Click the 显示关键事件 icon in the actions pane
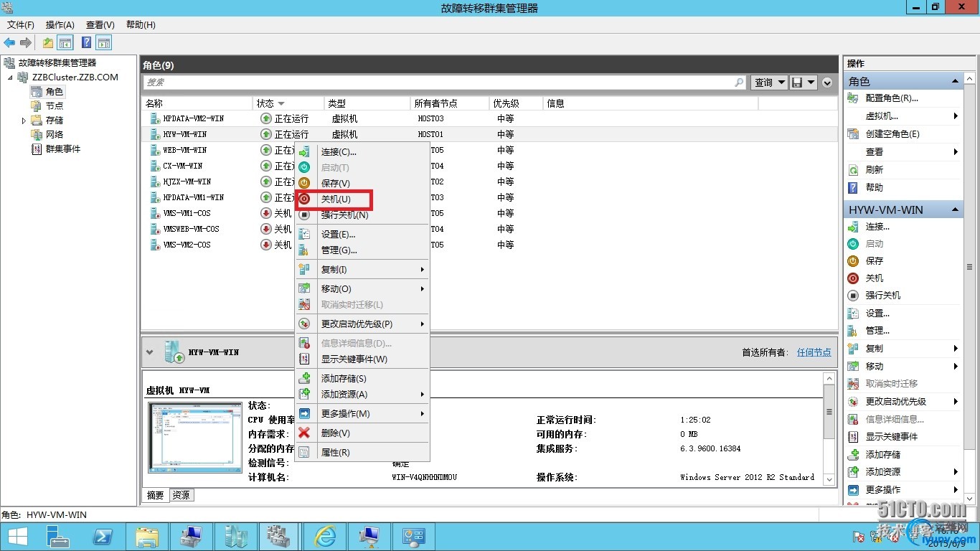This screenshot has height=551, width=980. (x=853, y=437)
